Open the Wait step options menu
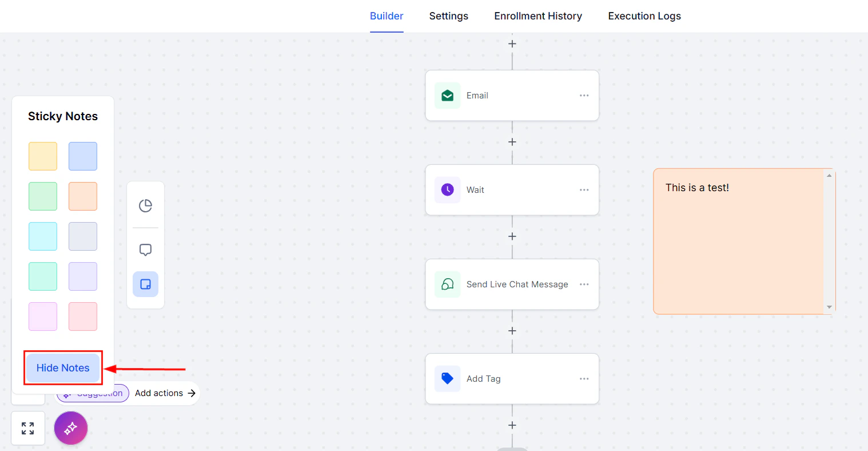The width and height of the screenshot is (868, 451). point(584,189)
